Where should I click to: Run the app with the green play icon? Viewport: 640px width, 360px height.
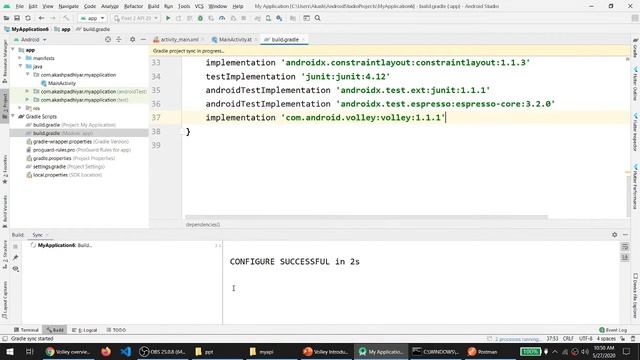pos(168,18)
